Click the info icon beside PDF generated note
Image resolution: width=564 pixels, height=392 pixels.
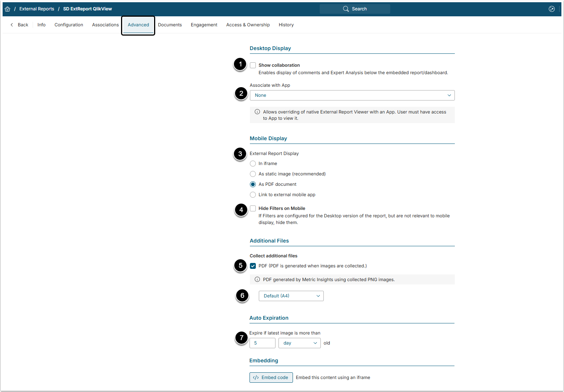257,279
